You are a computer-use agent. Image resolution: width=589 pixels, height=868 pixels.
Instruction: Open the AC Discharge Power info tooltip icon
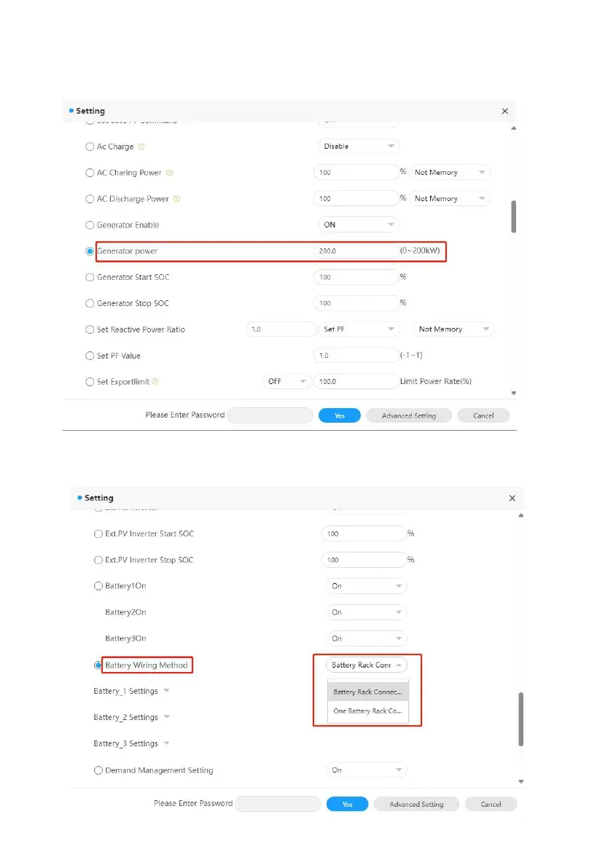click(176, 199)
